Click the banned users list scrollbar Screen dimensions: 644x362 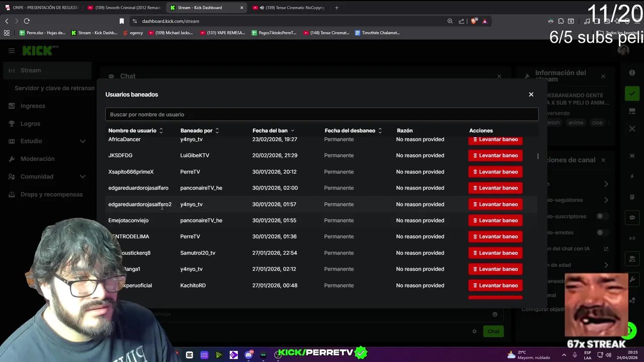pos(538,156)
